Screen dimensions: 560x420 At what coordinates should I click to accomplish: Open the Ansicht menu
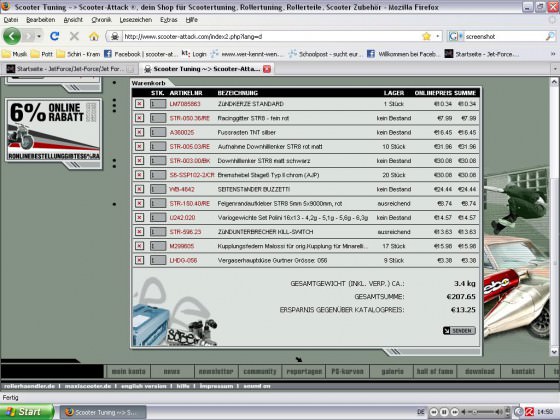coord(73,20)
